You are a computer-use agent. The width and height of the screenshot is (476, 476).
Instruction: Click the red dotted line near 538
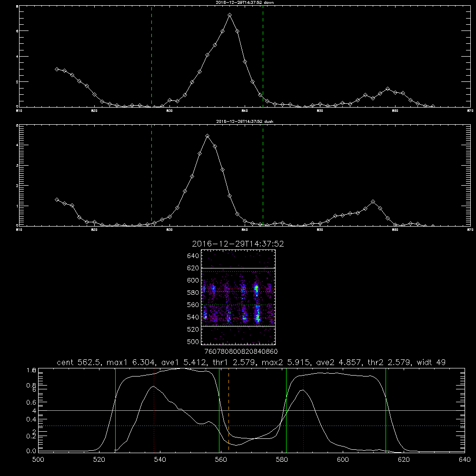pos(154,410)
